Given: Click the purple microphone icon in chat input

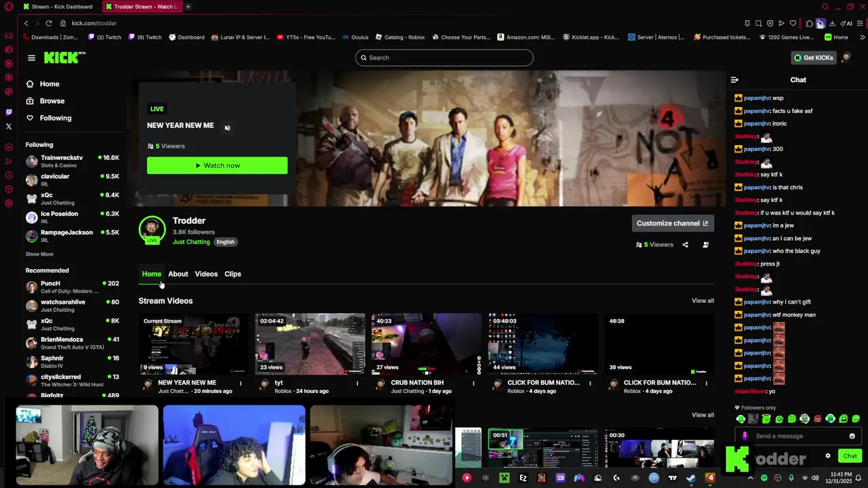Looking at the screenshot, I should coord(745,436).
